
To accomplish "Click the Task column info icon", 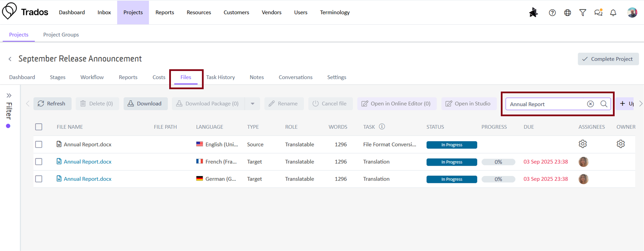I will click(x=382, y=126).
